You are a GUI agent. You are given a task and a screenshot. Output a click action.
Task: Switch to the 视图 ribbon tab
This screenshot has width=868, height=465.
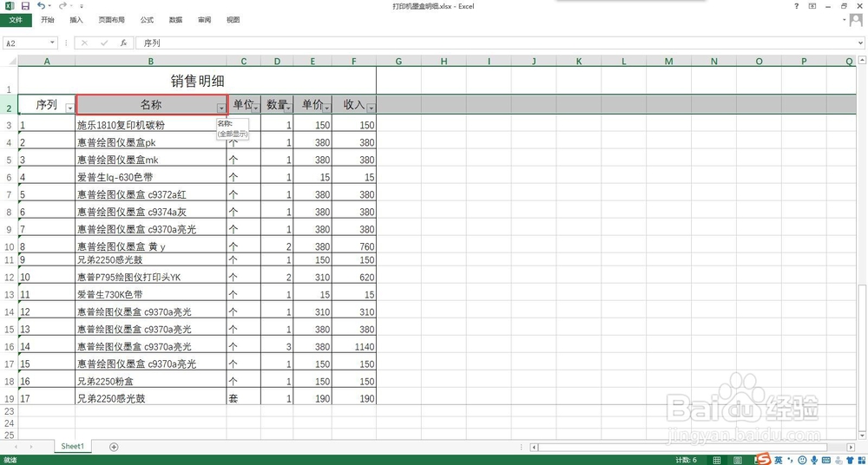[233, 20]
